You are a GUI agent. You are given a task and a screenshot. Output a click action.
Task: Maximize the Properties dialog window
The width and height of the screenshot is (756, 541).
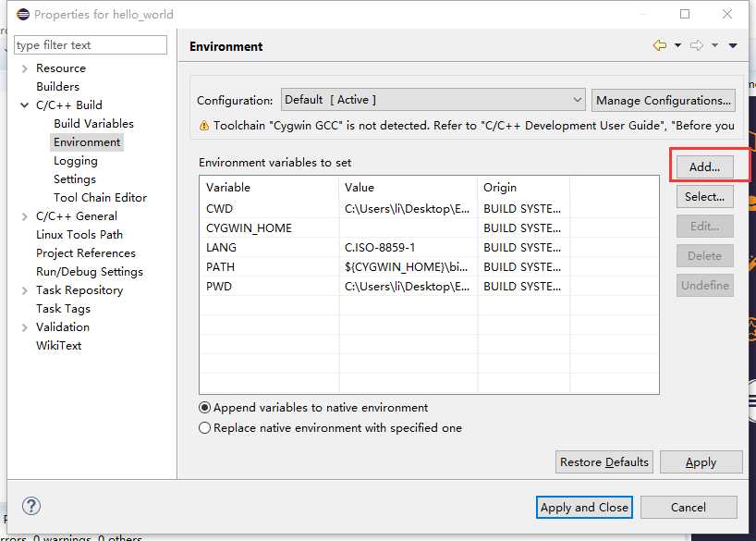(685, 14)
